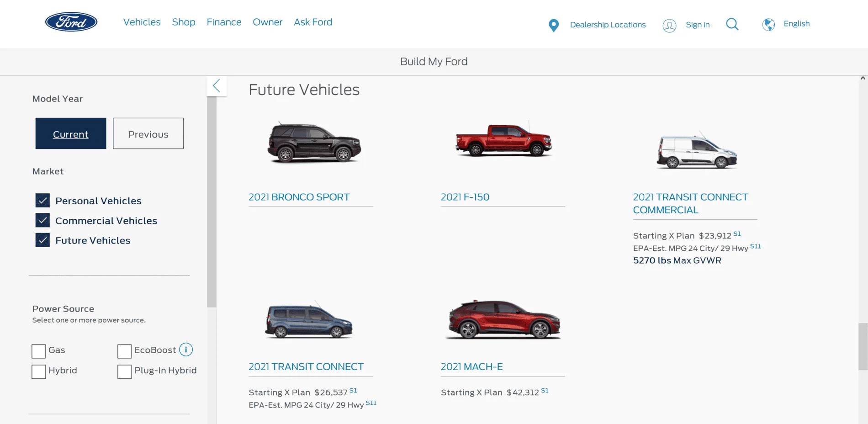
Task: Click the filter panel scrollbar thumb
Action: click(212, 201)
